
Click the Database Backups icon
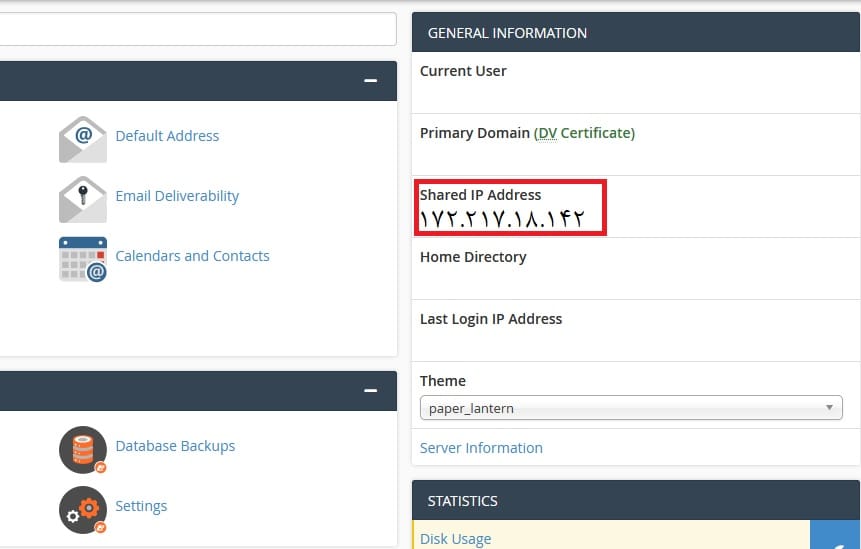(83, 450)
